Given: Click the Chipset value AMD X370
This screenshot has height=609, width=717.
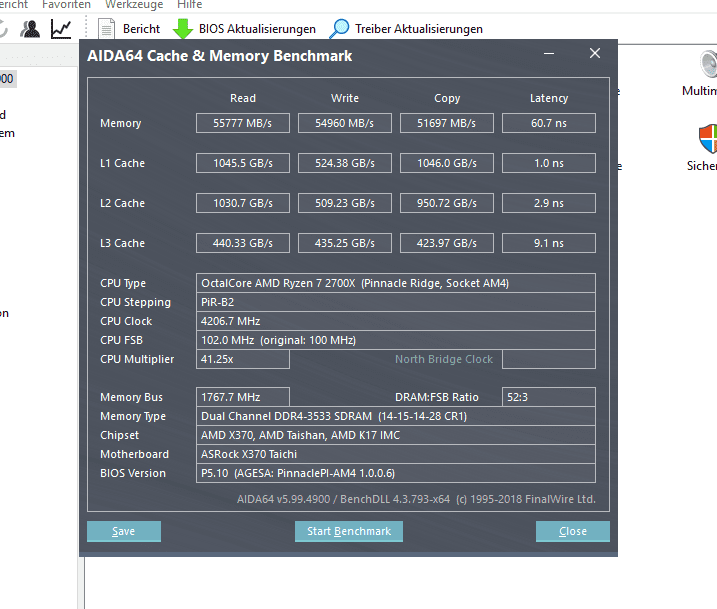Looking at the screenshot, I should tap(396, 435).
